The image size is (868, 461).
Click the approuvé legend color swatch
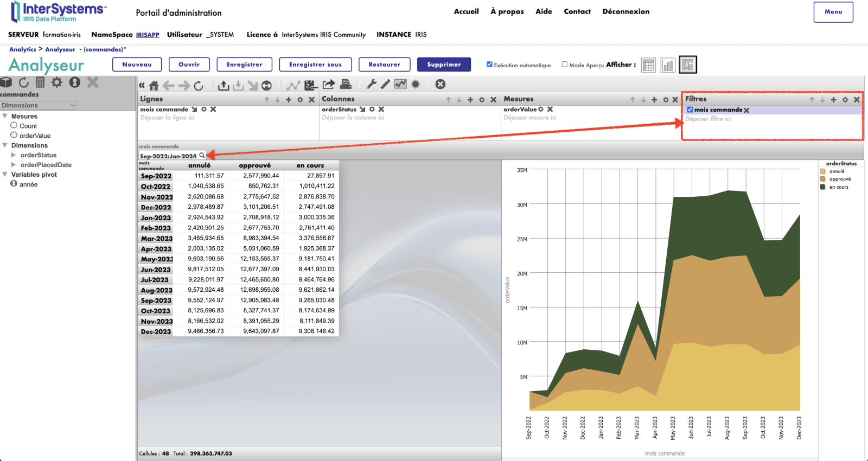coord(822,179)
